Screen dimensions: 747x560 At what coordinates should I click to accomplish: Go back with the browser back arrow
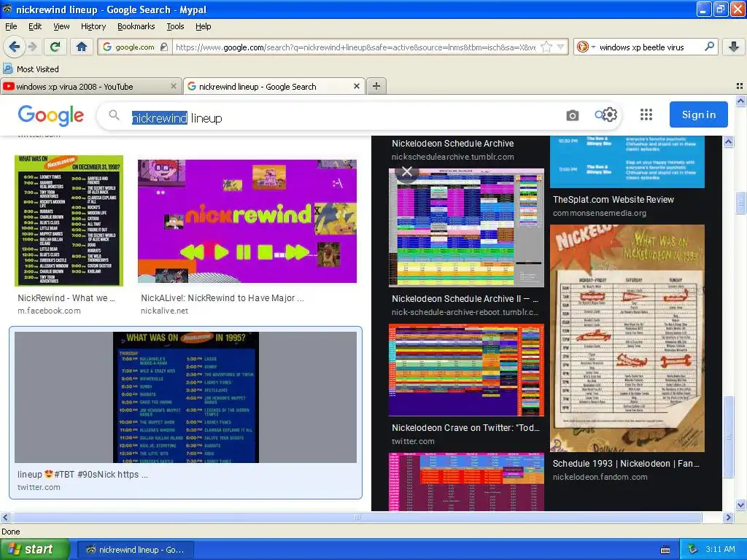coord(13,47)
